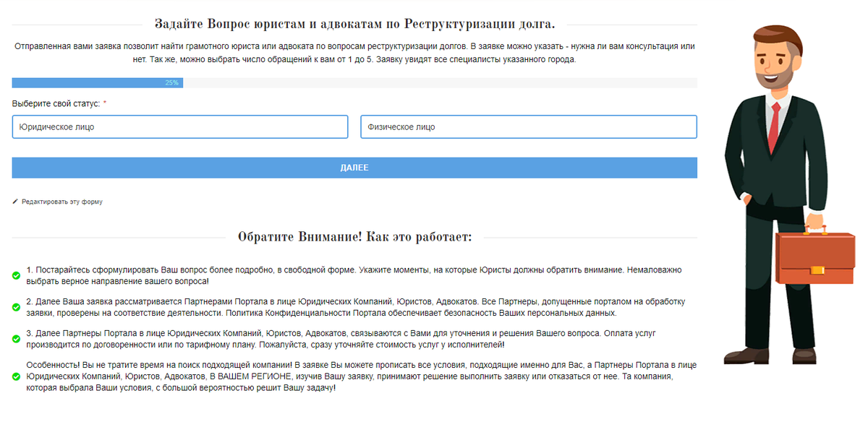Click paragraph "1. Постарайтесь сформулировать Ваш вопрос"

click(x=354, y=275)
